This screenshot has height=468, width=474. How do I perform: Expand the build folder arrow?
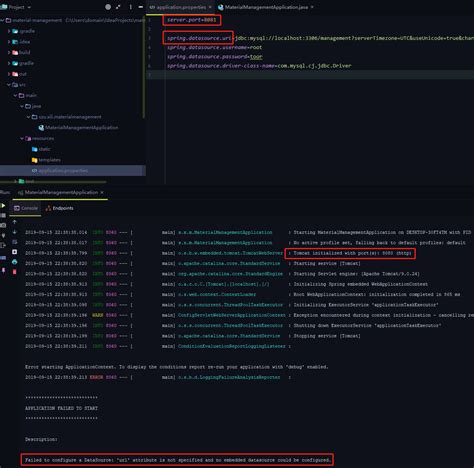[9, 52]
